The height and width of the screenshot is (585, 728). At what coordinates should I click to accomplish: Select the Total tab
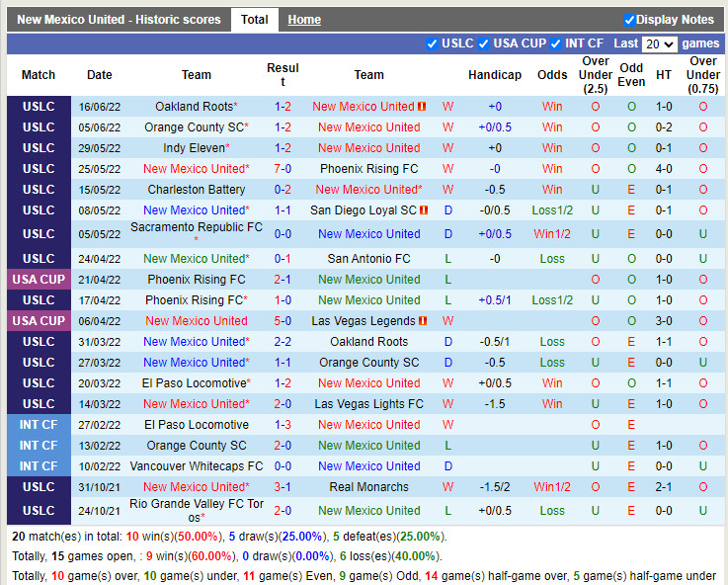[x=254, y=20]
